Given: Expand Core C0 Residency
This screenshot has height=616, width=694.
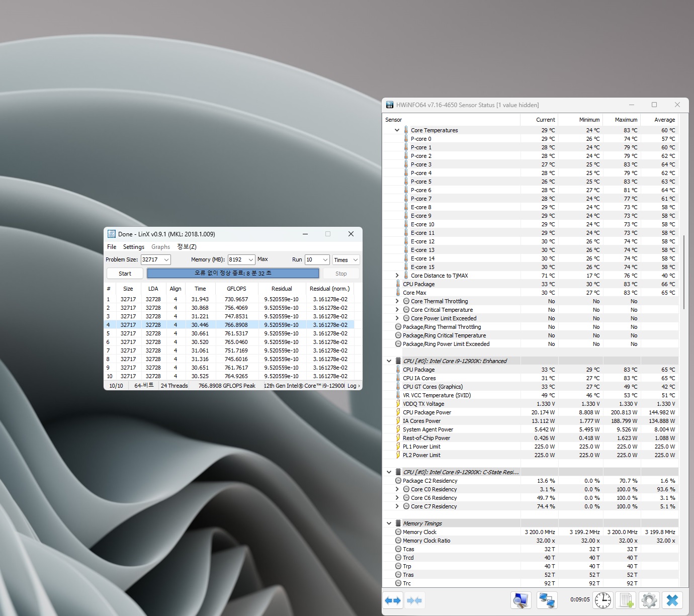Looking at the screenshot, I should pos(397,489).
